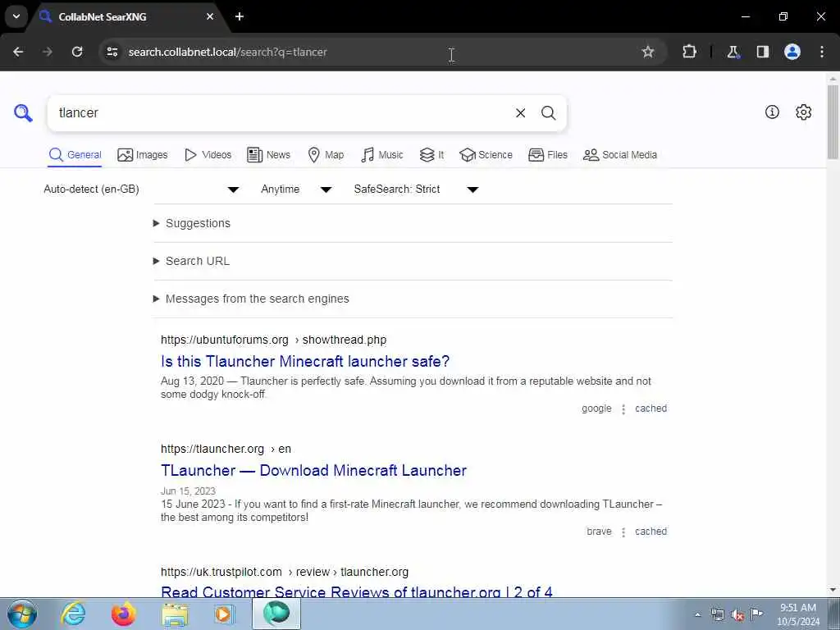Launch Firefox from taskbar

[x=123, y=614]
